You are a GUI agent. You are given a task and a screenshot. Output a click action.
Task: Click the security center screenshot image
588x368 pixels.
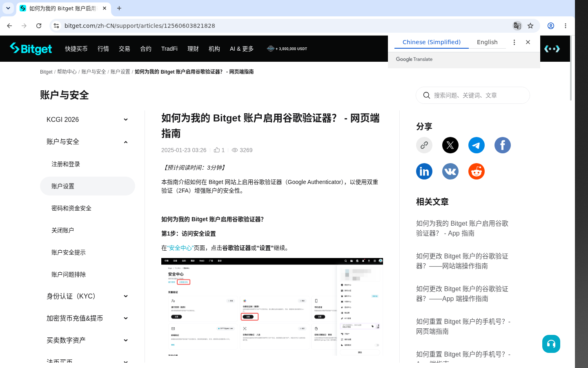[x=272, y=307]
